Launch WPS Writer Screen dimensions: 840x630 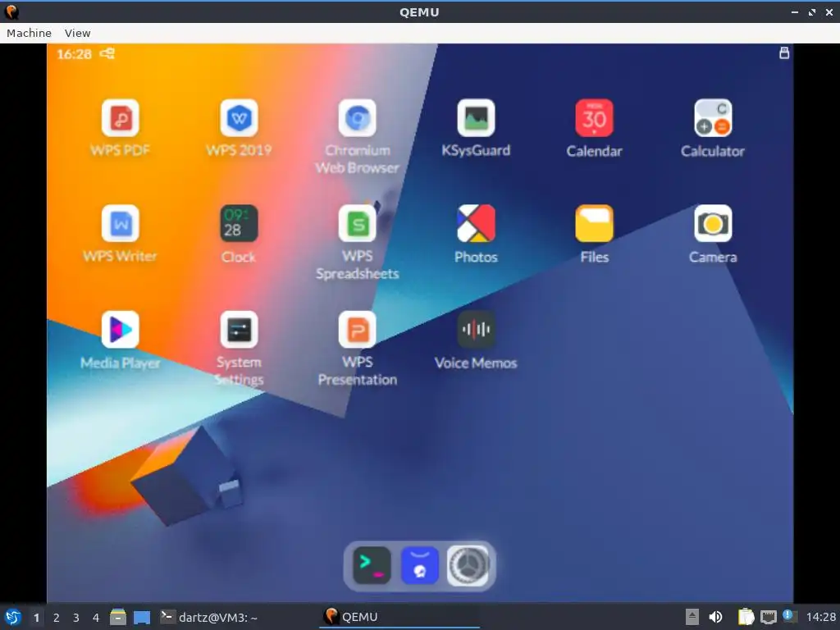pyautogui.click(x=120, y=223)
